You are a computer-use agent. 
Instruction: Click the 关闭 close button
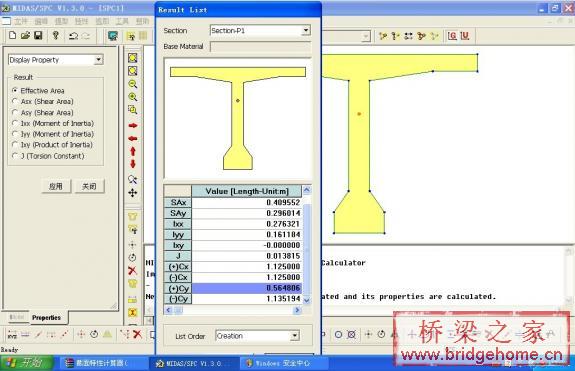click(x=89, y=186)
